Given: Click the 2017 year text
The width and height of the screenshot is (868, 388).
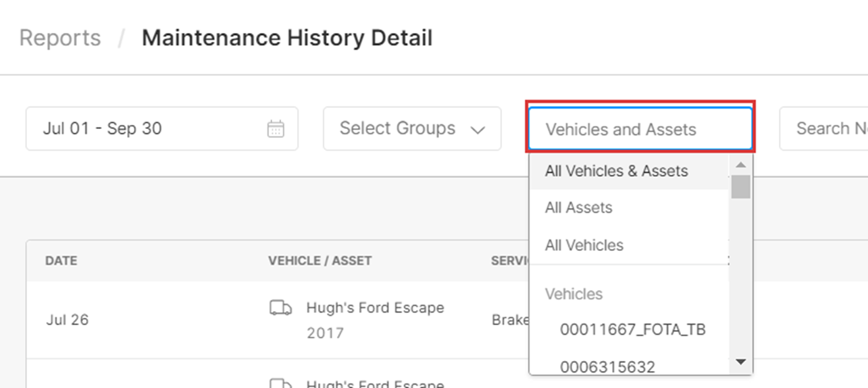Looking at the screenshot, I should point(325,333).
